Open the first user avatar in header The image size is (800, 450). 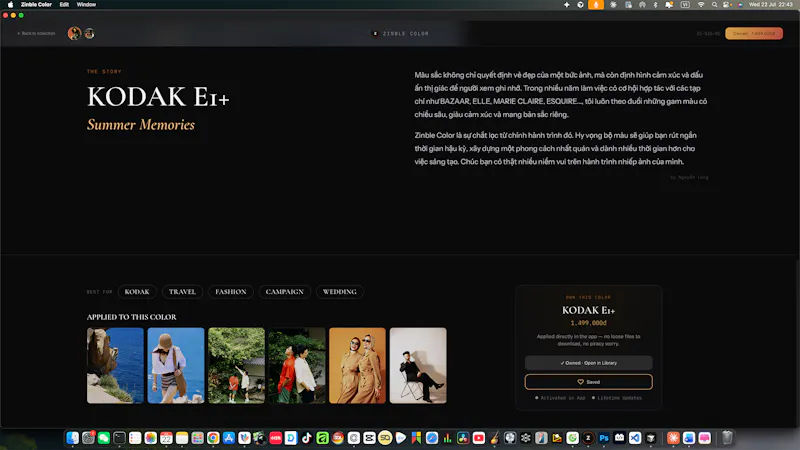tap(74, 34)
